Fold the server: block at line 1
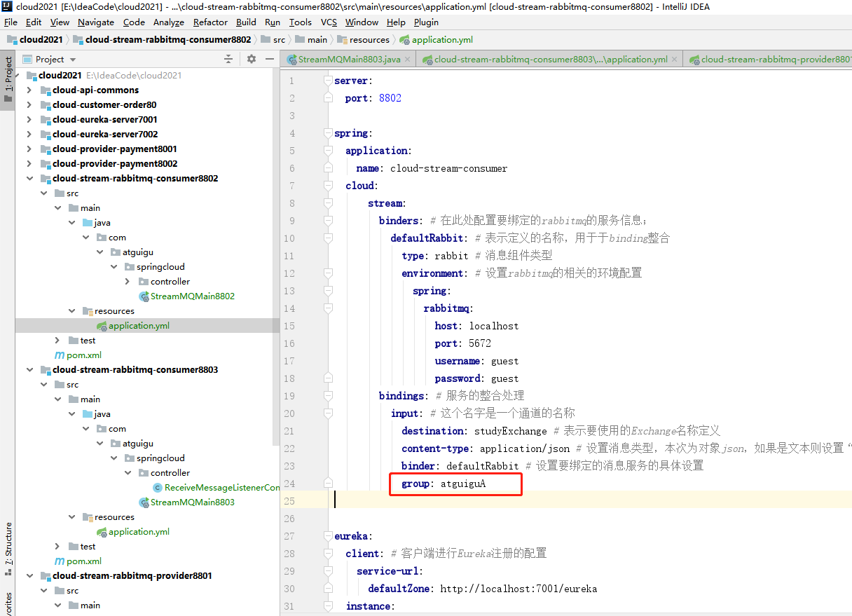The width and height of the screenshot is (852, 616). coord(327,81)
